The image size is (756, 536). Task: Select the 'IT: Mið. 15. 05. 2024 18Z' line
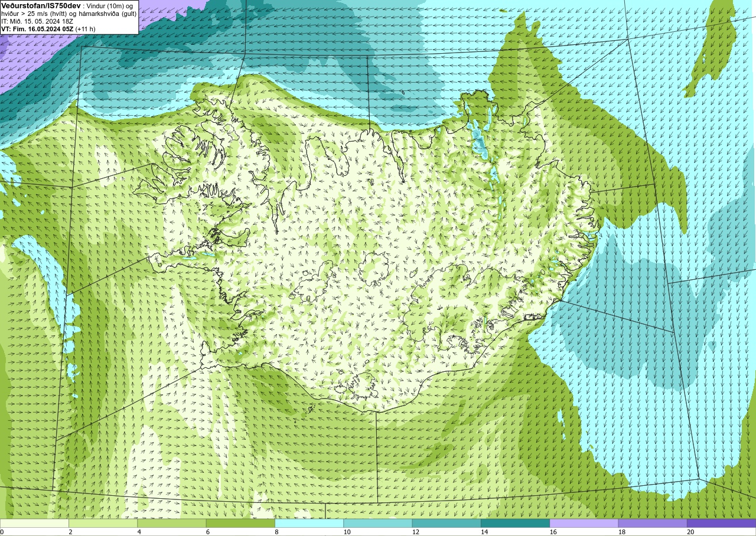[x=37, y=21]
